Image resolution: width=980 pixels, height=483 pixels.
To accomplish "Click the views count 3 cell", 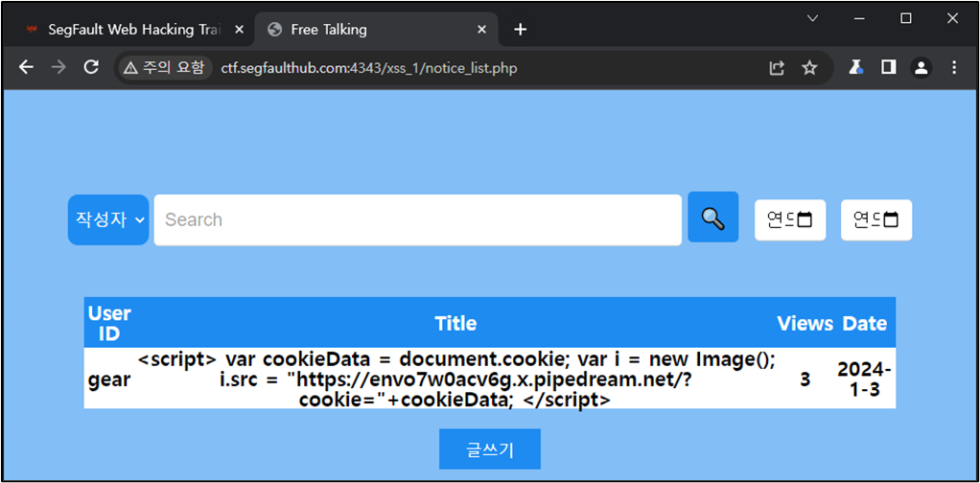I will [x=805, y=379].
